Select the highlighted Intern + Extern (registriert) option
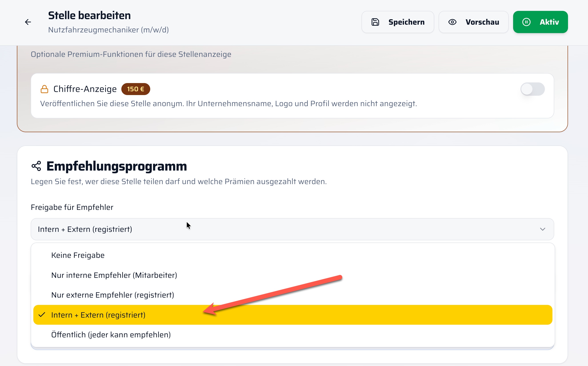This screenshot has width=588, height=366. 292,315
